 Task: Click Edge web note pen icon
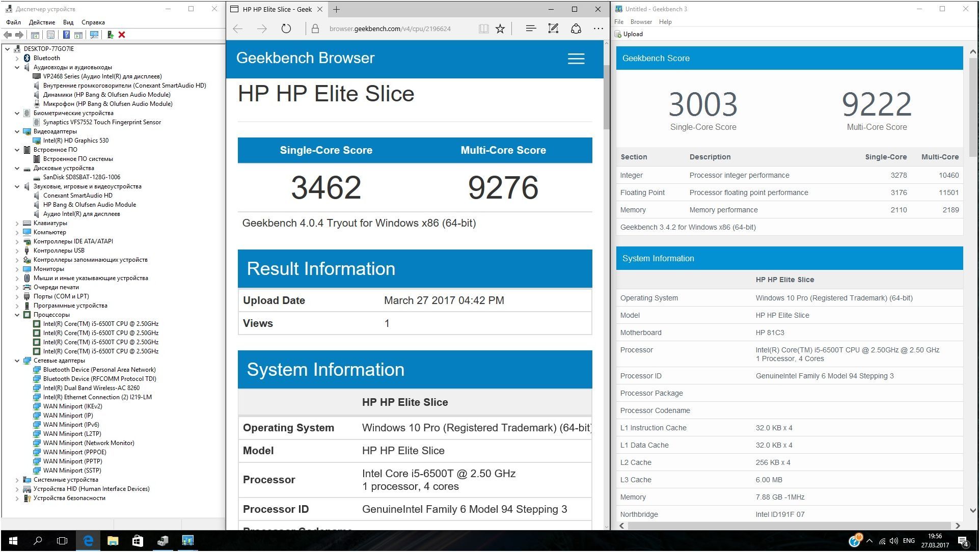553,29
